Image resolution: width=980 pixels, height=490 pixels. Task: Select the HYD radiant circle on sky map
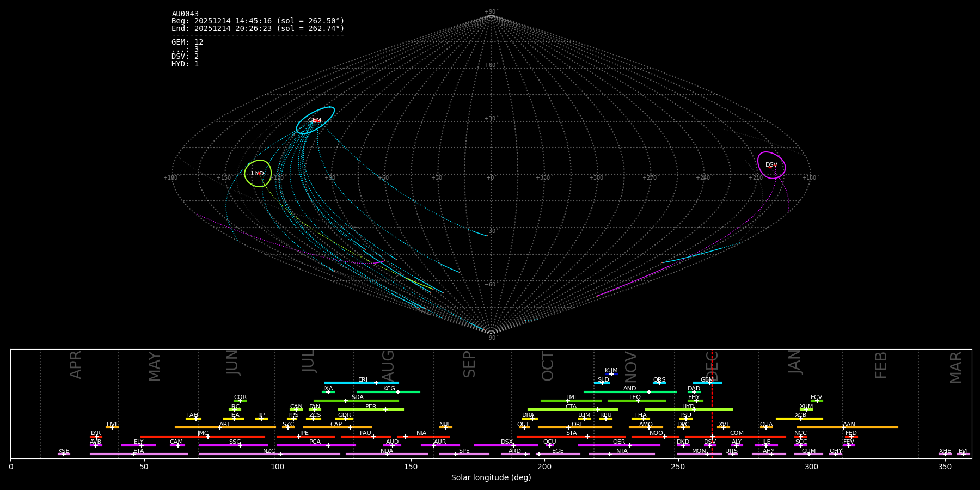click(x=258, y=173)
